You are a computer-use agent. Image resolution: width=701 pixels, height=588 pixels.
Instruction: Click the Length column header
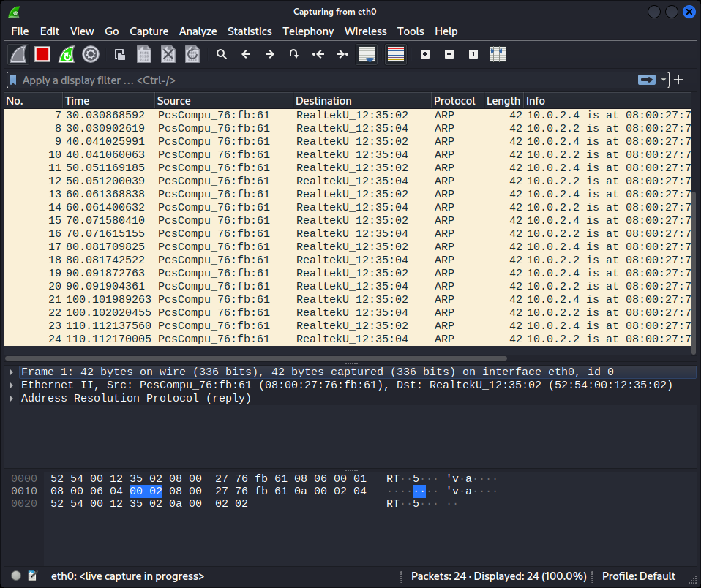coord(503,100)
